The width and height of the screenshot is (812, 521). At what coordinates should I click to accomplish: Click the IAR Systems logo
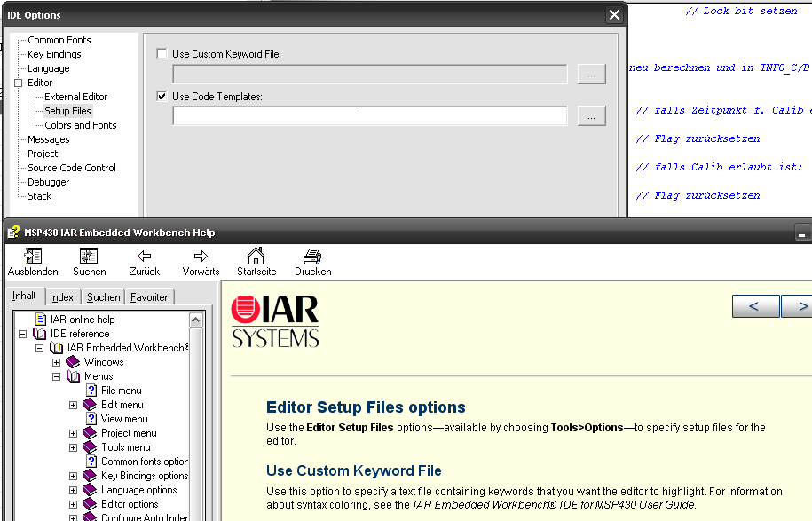(x=275, y=321)
